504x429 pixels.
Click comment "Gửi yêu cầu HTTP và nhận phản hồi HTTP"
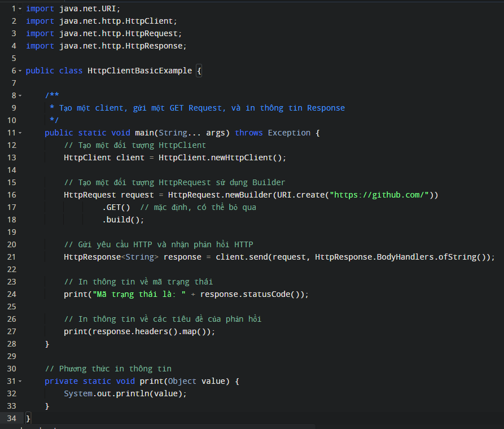tap(159, 245)
